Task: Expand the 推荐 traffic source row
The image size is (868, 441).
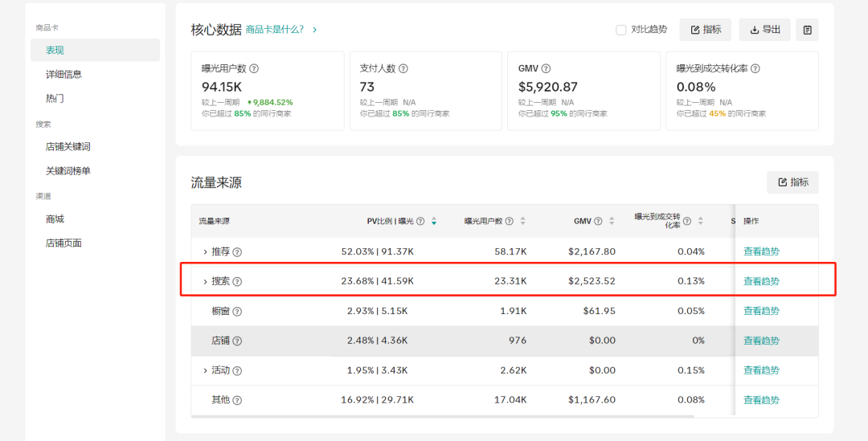Action: 205,252
